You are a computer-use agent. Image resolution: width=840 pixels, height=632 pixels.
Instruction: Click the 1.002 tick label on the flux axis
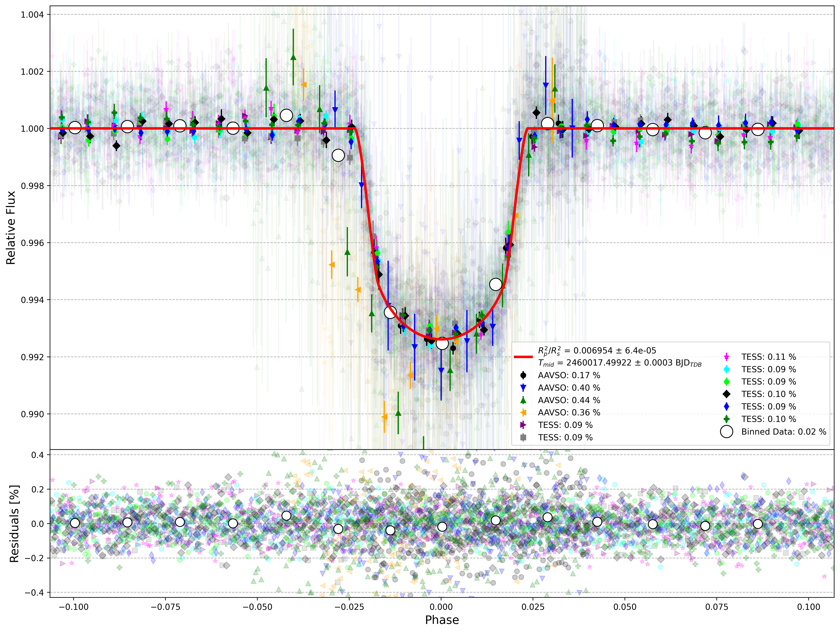pos(32,71)
